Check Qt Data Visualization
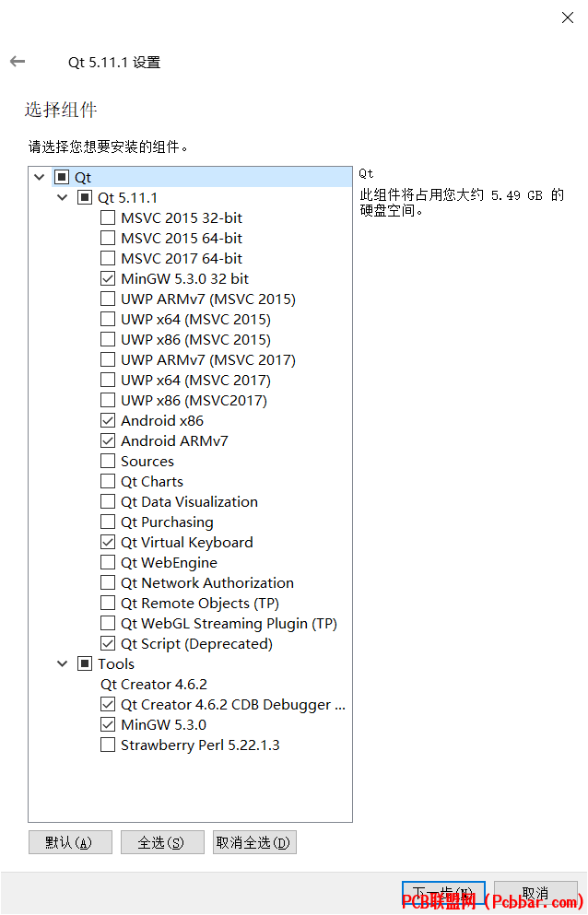Image resolution: width=588 pixels, height=915 pixels. [x=108, y=501]
